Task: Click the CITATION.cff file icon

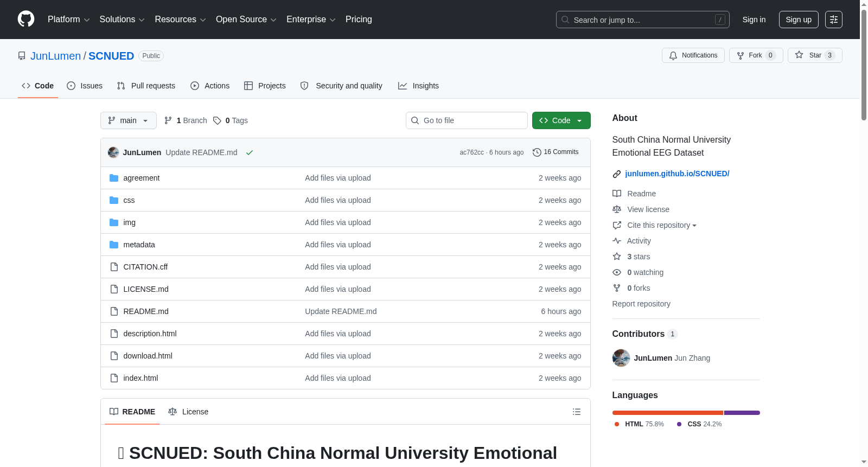Action: [x=114, y=267]
